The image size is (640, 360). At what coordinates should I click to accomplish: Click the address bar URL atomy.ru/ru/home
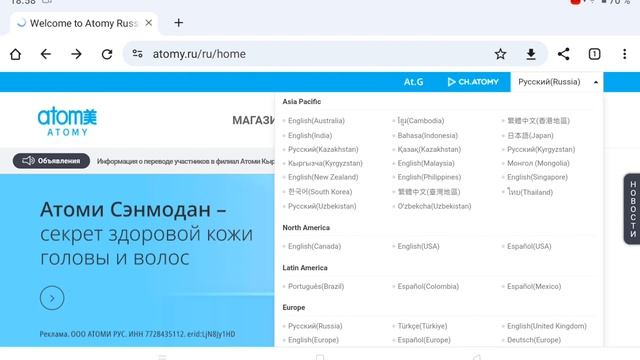click(x=199, y=54)
